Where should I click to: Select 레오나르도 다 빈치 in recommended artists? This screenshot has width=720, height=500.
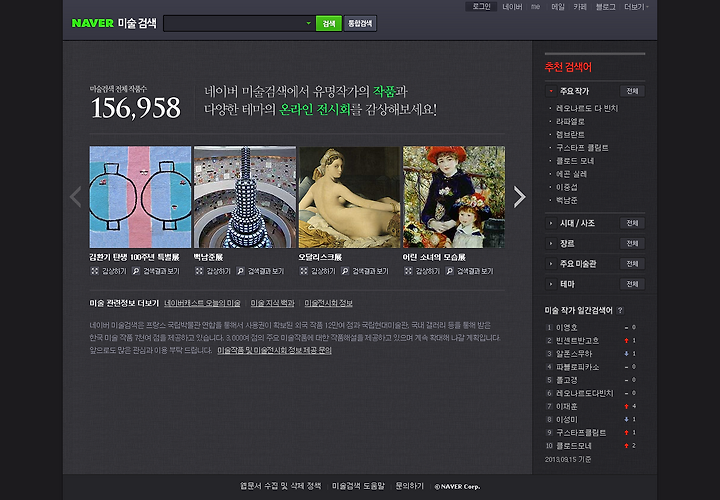tap(587, 108)
